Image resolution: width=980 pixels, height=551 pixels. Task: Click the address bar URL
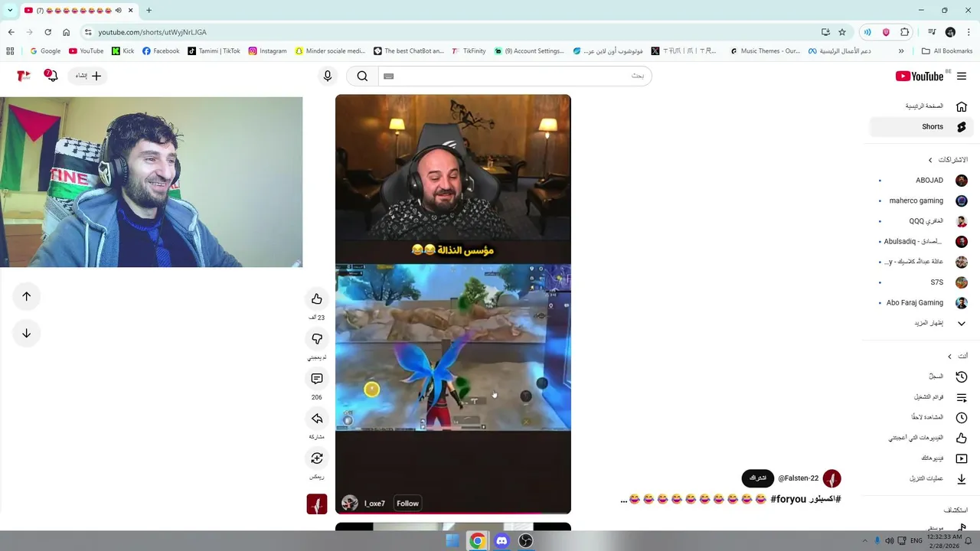pos(152,32)
